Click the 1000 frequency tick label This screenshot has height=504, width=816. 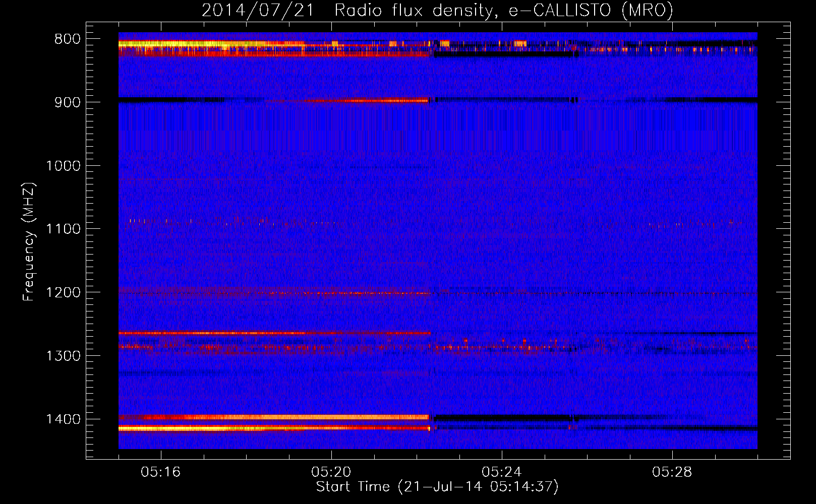(x=63, y=166)
